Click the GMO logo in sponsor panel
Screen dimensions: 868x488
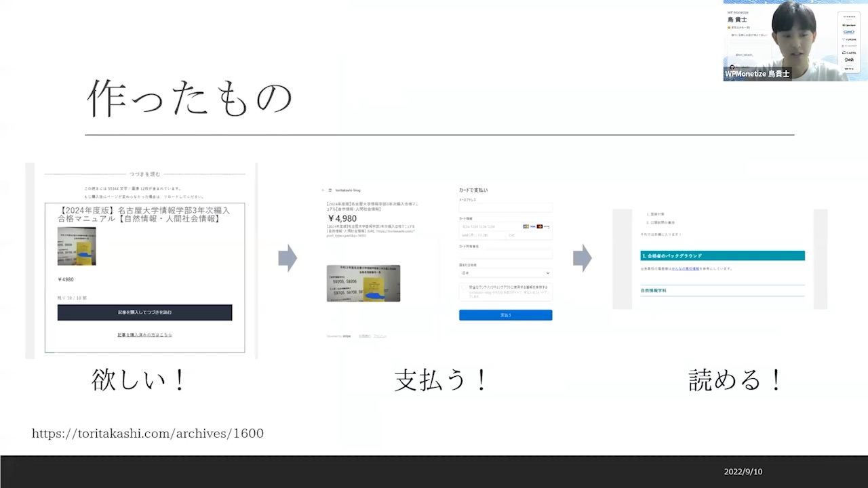pos(848,32)
